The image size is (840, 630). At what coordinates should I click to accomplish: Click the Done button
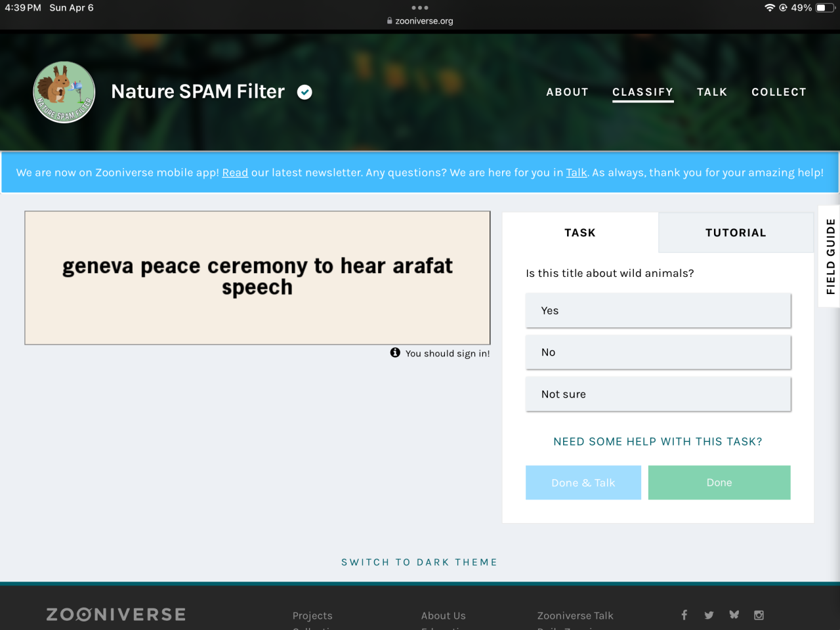pos(719,482)
